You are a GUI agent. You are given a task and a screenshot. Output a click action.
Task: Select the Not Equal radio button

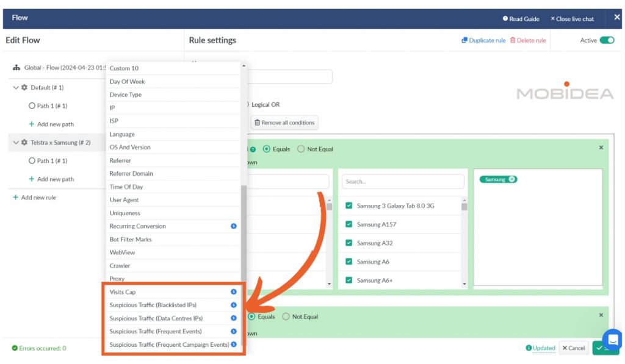pyautogui.click(x=301, y=149)
